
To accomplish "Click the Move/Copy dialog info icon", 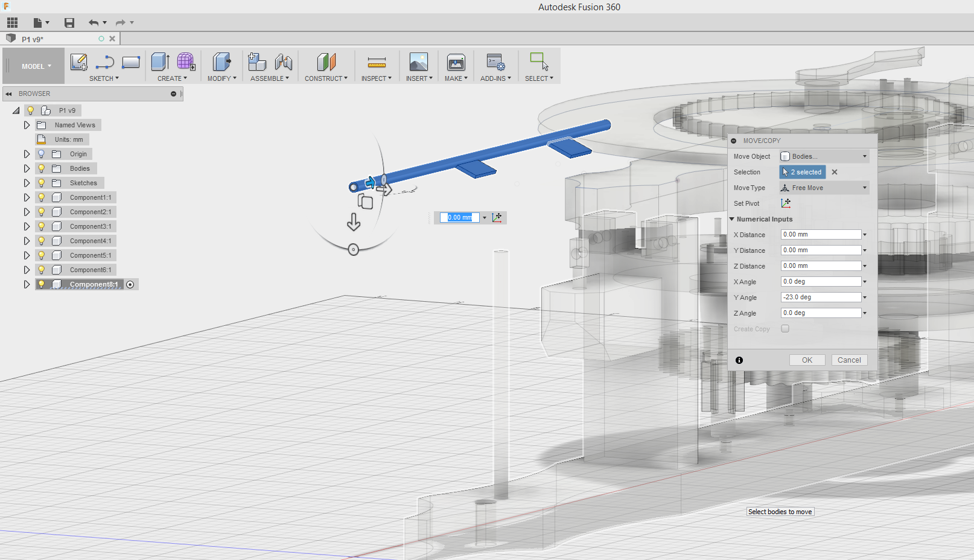I will pyautogui.click(x=739, y=360).
